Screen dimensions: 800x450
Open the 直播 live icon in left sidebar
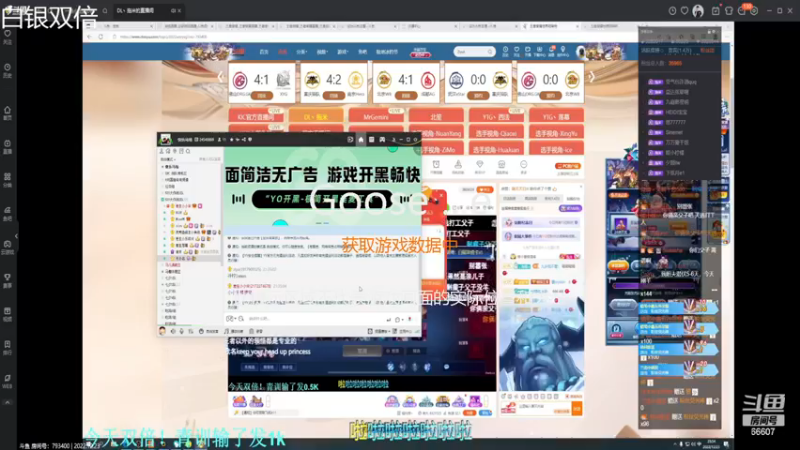click(x=8, y=147)
